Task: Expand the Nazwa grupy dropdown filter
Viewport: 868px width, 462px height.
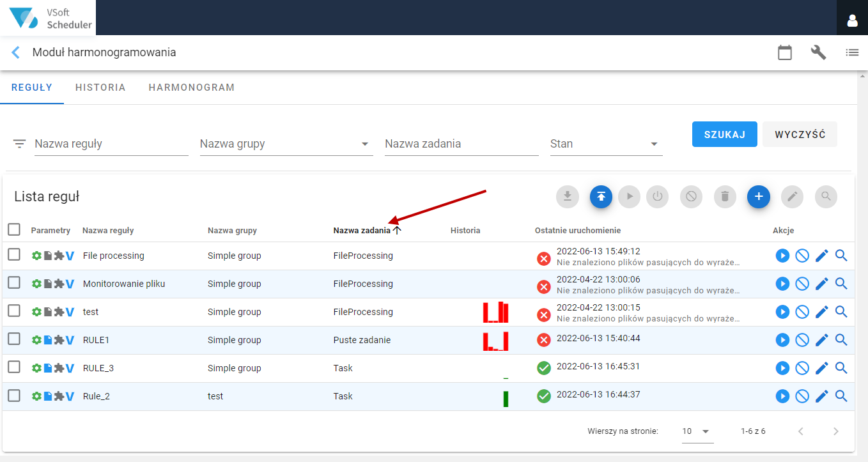Action: 286,144
